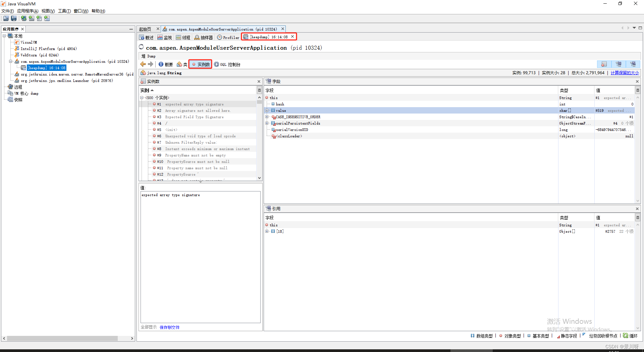Viewport: 644px width, 352px height.
Task: Close the 引用 references panel
Action: (637, 209)
